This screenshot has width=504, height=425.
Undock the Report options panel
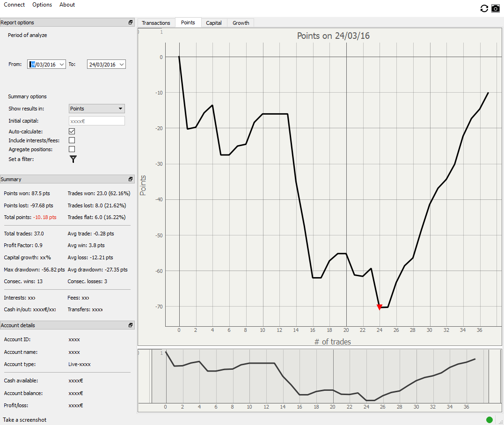tap(131, 22)
